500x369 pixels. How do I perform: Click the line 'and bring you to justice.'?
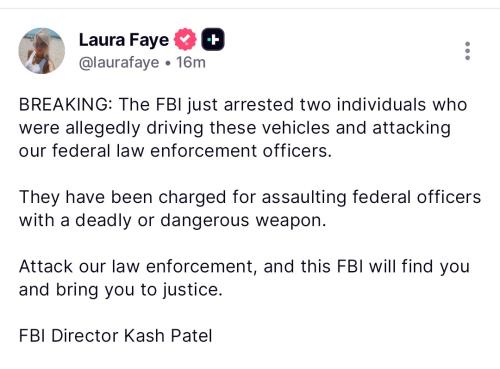121,290
